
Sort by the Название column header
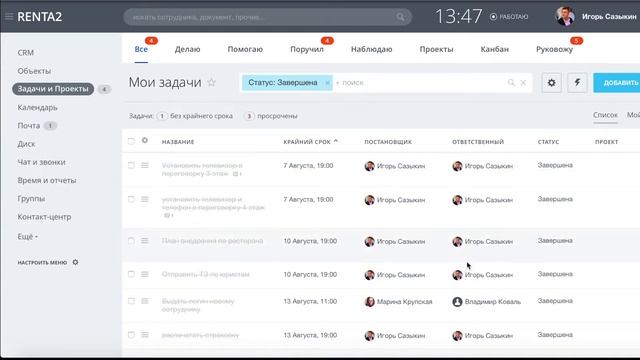178,142
